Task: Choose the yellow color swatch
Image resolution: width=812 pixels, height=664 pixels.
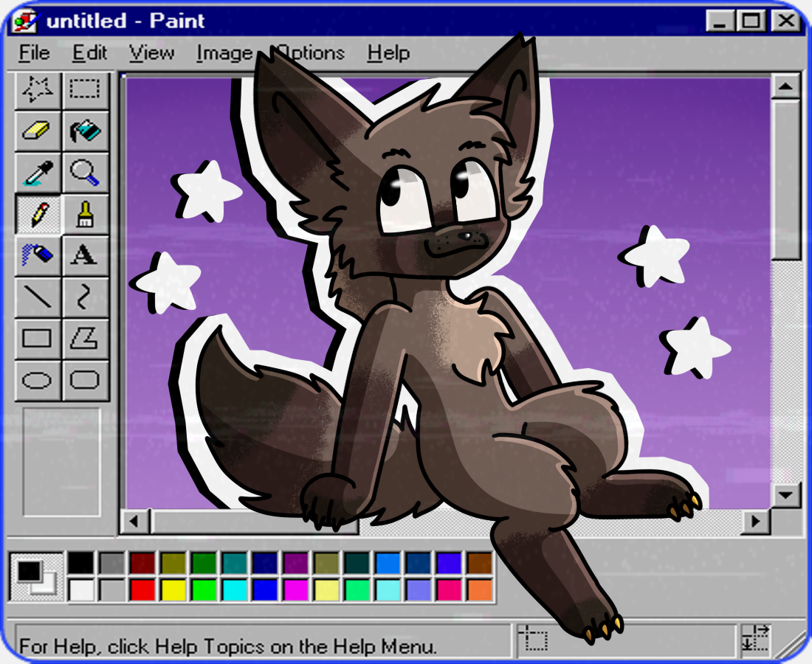Action: [x=173, y=589]
